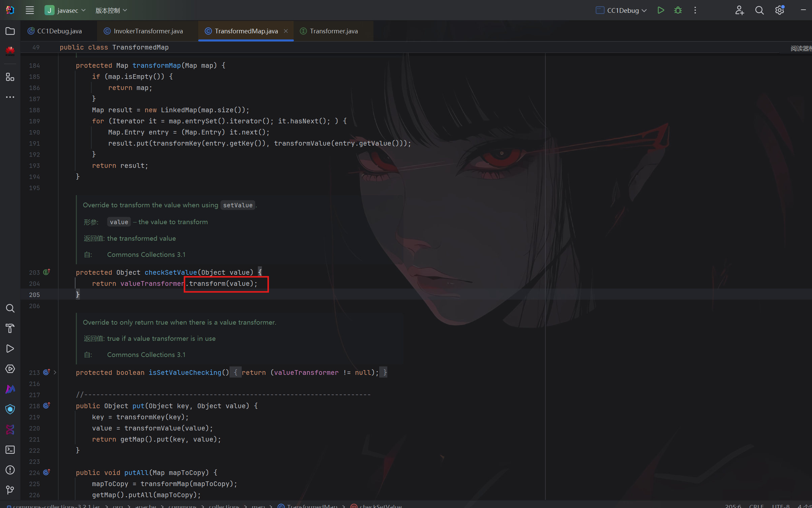Open the Project tool window folder icon
812x508 pixels.
(10, 31)
